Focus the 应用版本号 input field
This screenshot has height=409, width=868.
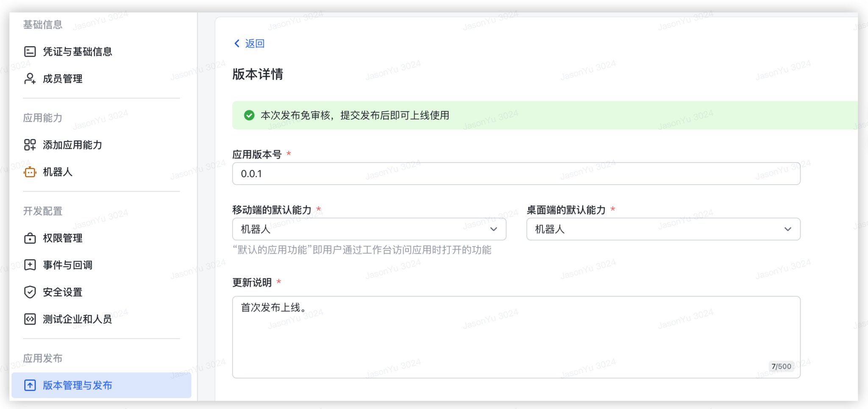point(516,174)
